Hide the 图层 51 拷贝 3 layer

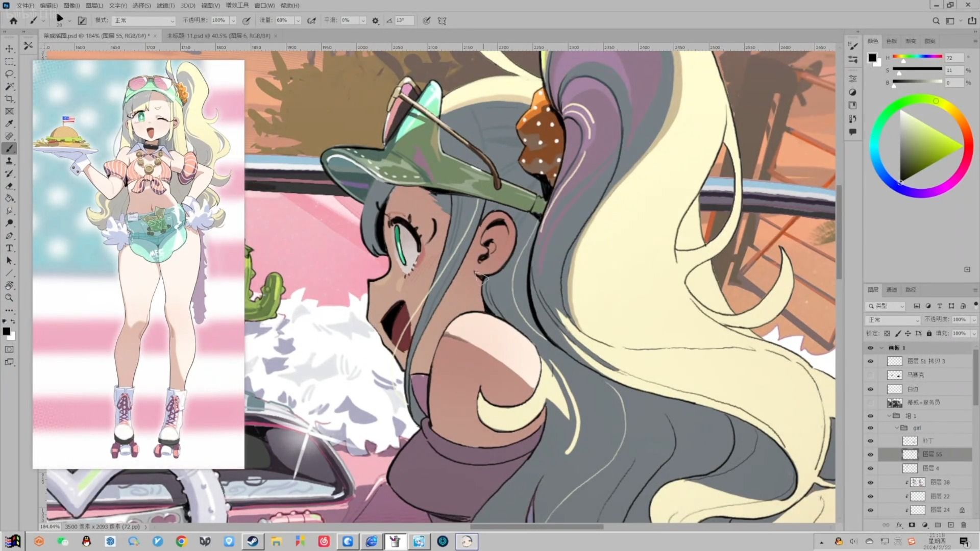point(871,361)
